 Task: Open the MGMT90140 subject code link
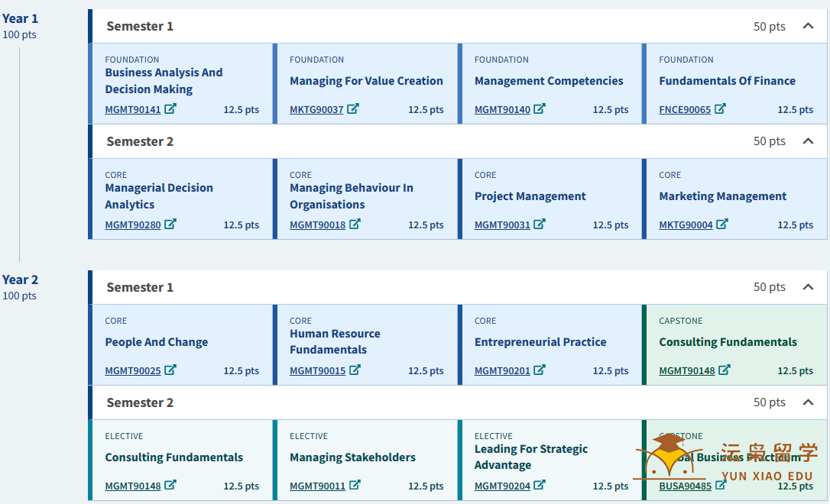(x=502, y=109)
